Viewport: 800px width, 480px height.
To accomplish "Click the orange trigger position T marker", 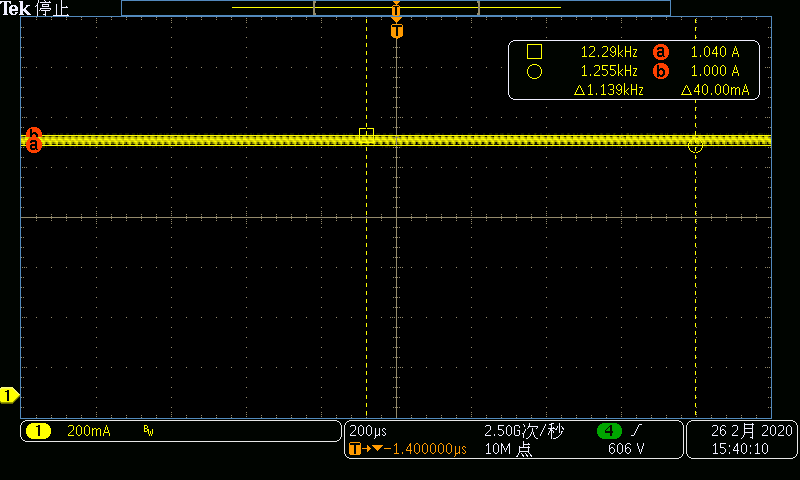I will [x=396, y=31].
